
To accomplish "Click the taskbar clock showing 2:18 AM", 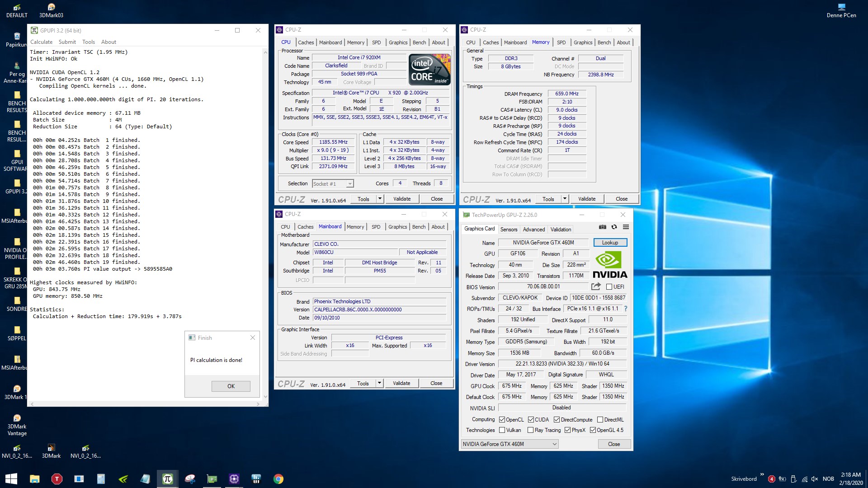I will pos(851,479).
